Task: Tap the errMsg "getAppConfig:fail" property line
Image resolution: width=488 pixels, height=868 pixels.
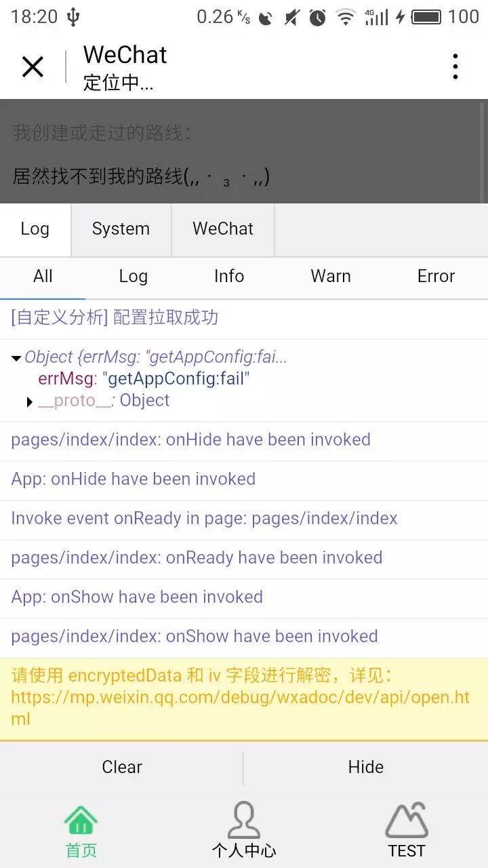Action: 144,378
